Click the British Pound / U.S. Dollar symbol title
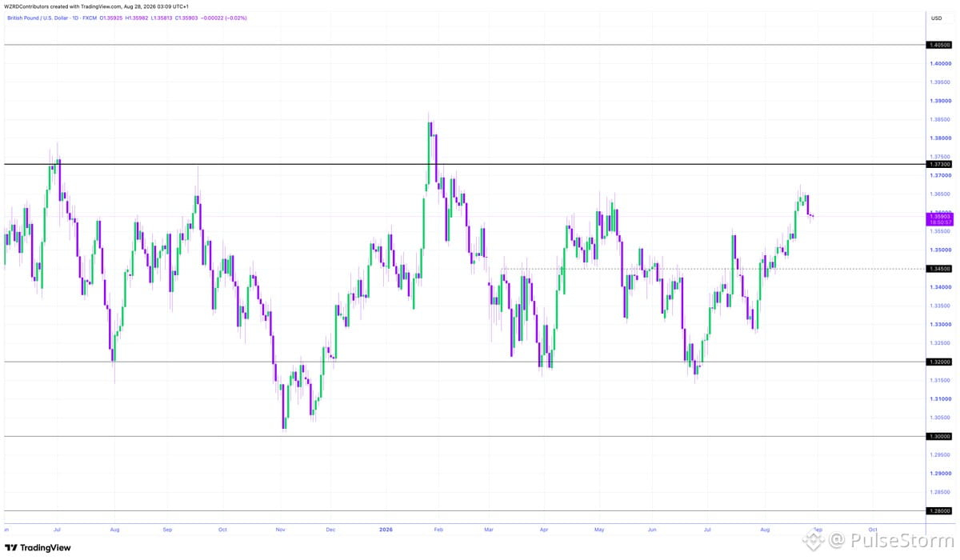Viewport: 960px width, 560px height. (37, 18)
